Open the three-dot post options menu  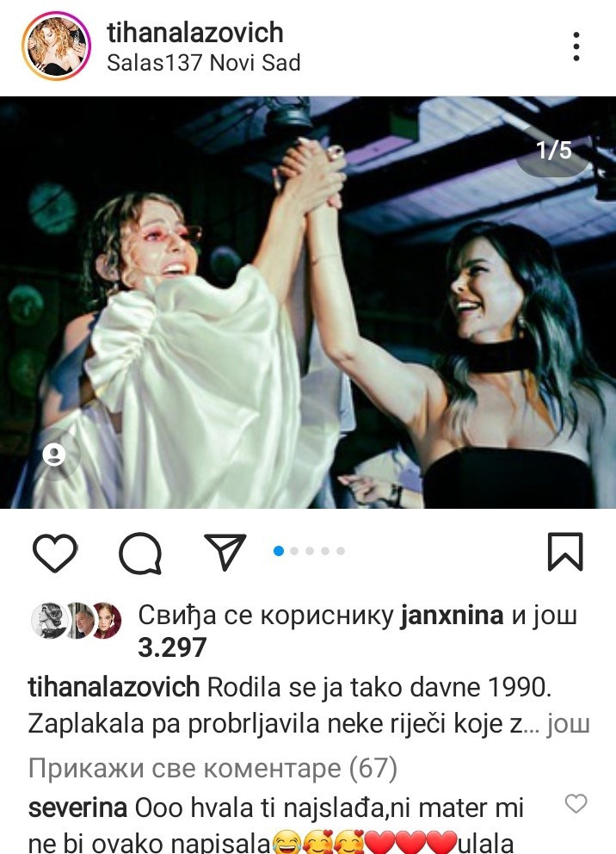[576, 46]
